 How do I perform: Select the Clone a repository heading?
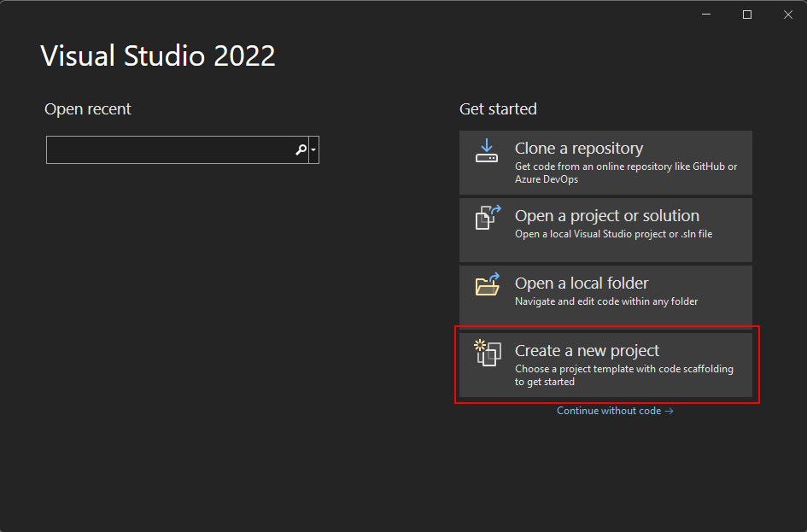pos(579,149)
